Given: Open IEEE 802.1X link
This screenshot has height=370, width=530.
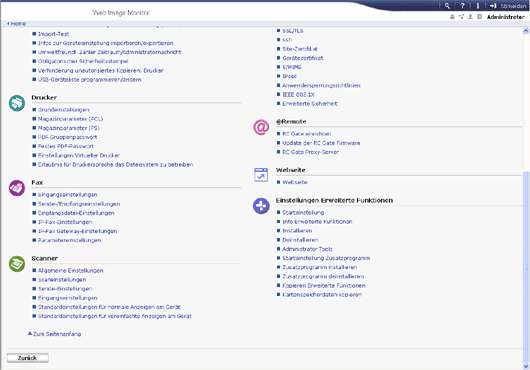Looking at the screenshot, I should point(298,95).
